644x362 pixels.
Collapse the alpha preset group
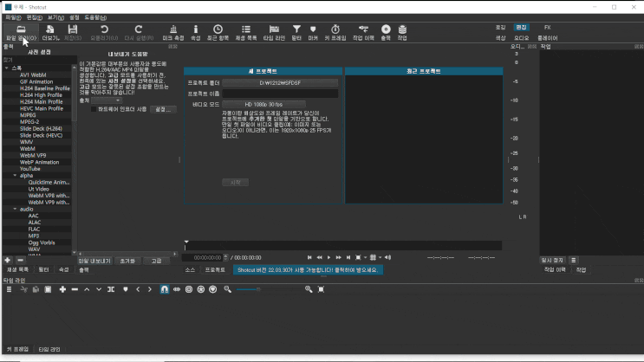(x=15, y=175)
